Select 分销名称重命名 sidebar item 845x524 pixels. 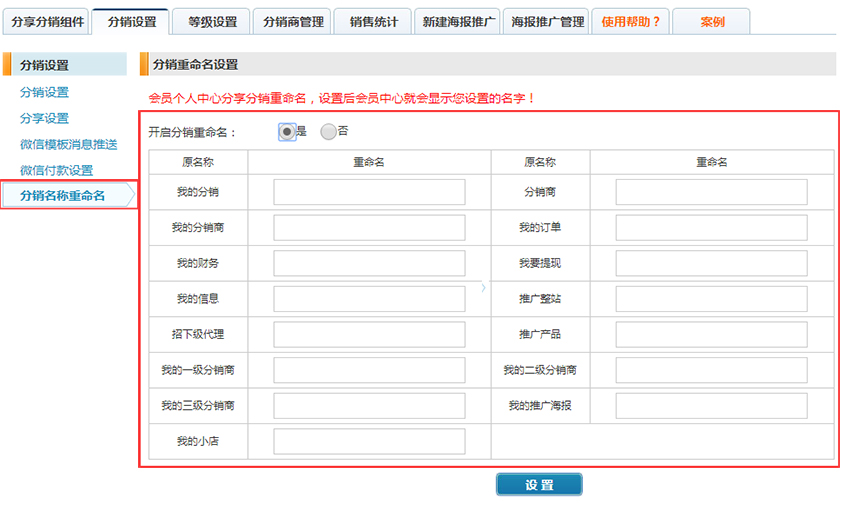69,195
